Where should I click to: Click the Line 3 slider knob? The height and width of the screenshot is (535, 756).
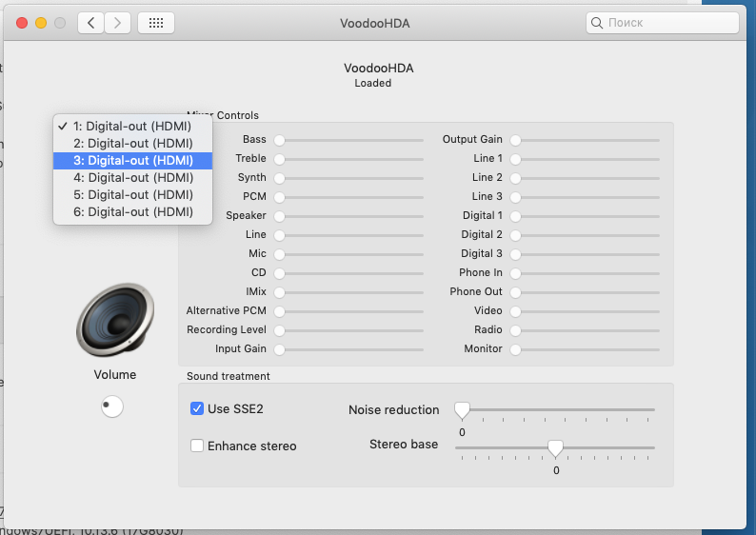click(x=515, y=197)
